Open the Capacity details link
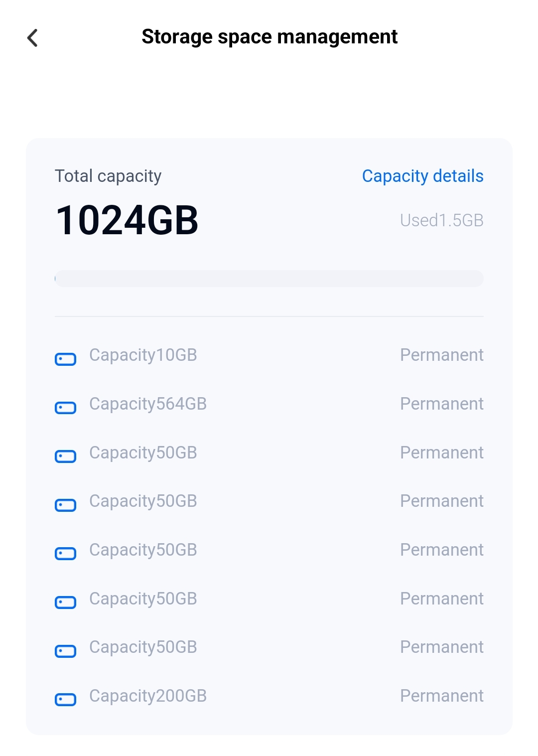Viewport: 538px width, 756px height. pos(422,176)
